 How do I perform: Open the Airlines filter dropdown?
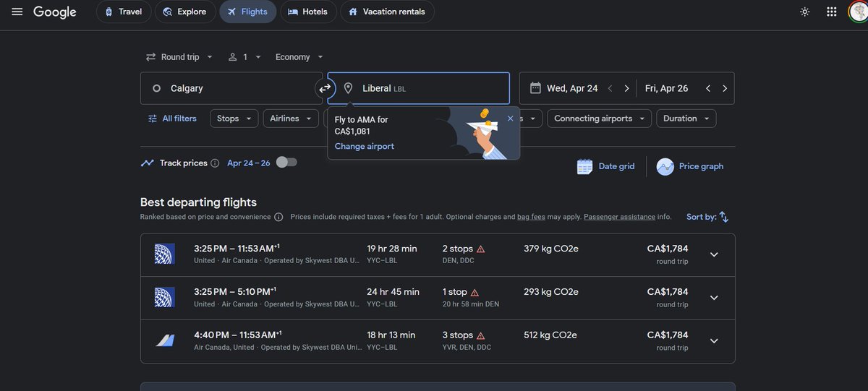click(290, 119)
